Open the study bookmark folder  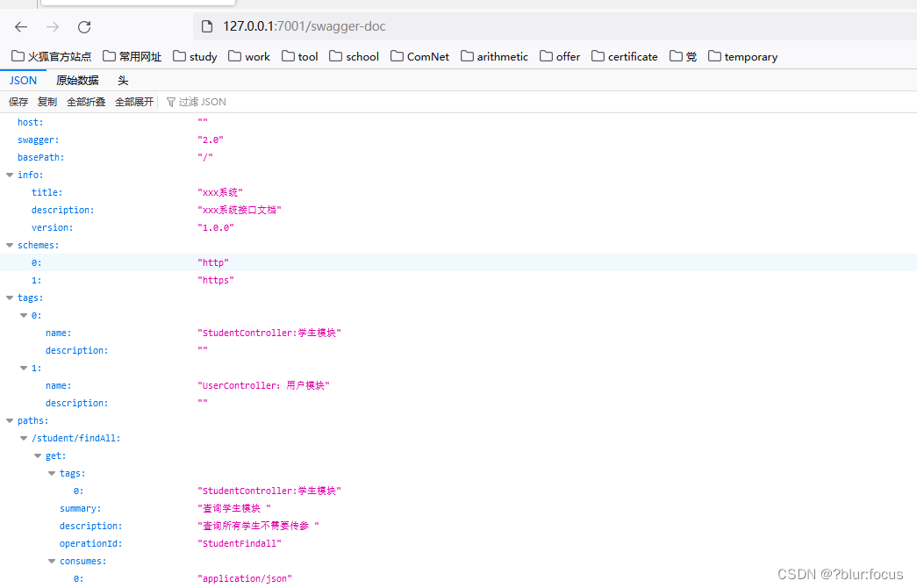[195, 57]
